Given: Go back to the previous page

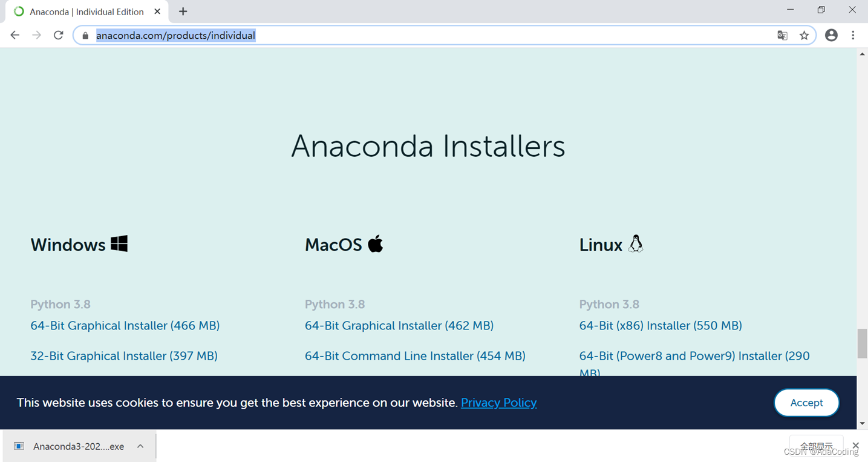Looking at the screenshot, I should coord(15,35).
